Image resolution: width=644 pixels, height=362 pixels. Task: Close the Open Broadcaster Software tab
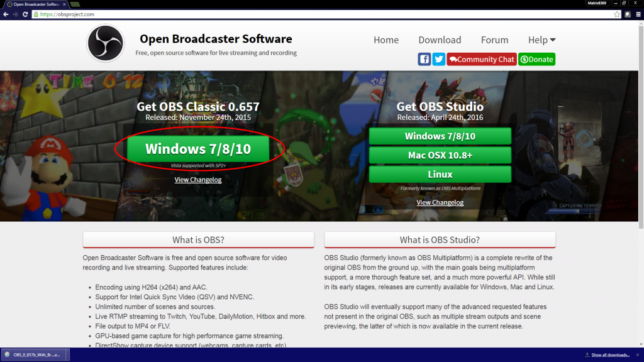pos(64,4)
